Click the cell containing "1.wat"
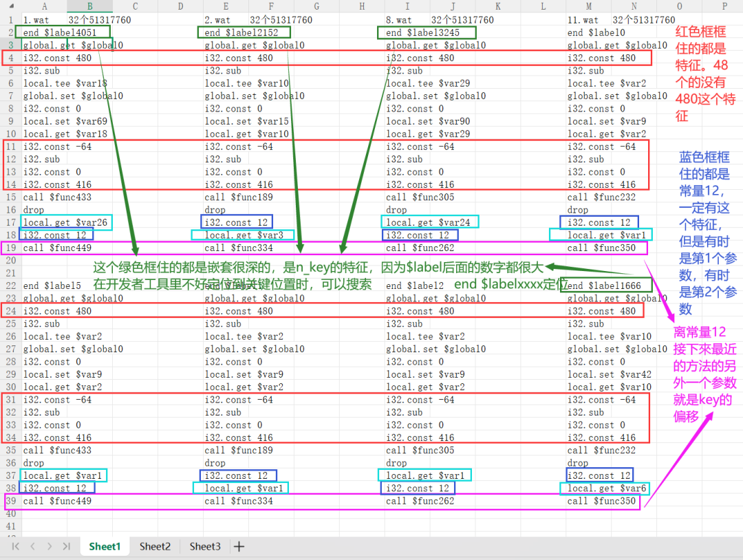The height and width of the screenshot is (560, 743). 36,20
